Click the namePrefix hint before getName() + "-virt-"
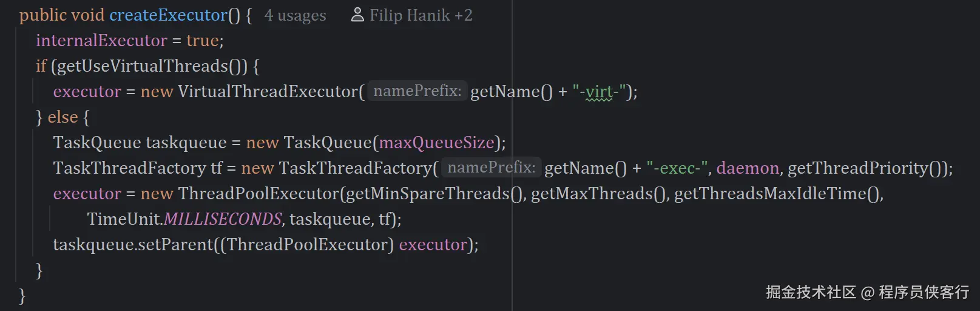 click(x=417, y=91)
